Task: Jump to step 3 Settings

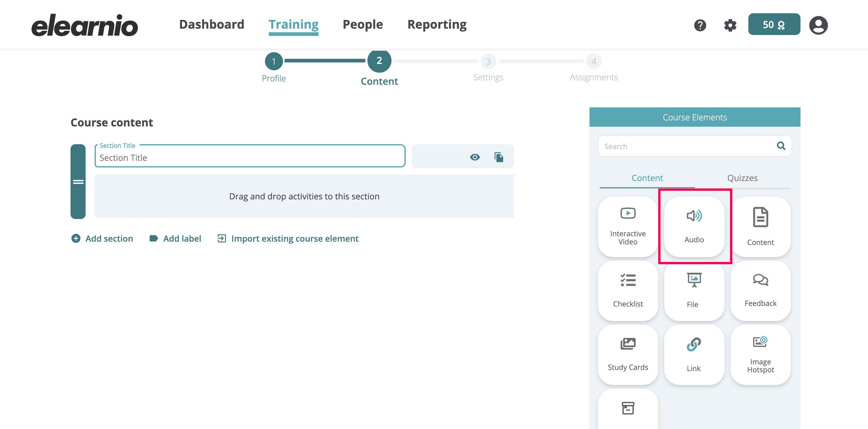Action: click(x=488, y=61)
